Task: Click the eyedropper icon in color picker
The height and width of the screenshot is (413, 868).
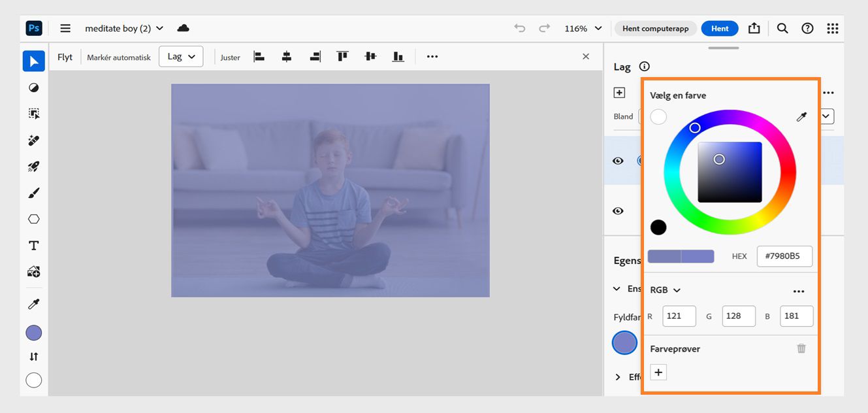Action: click(x=801, y=117)
